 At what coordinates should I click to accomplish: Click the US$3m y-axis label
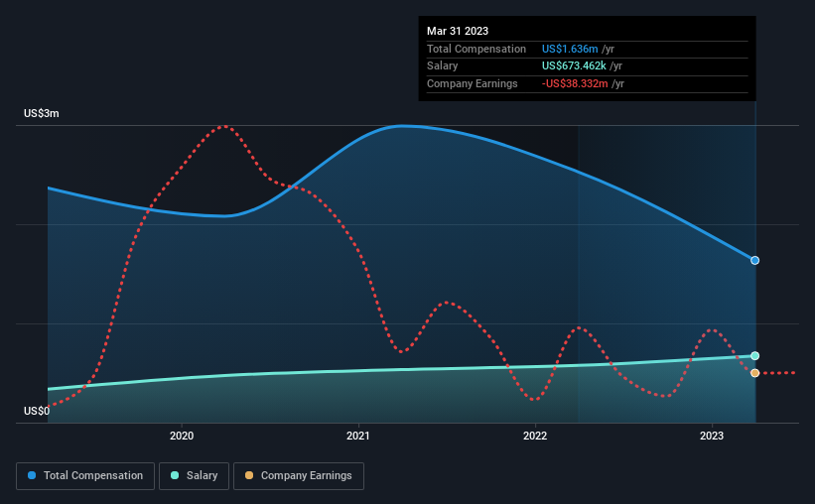pos(42,113)
